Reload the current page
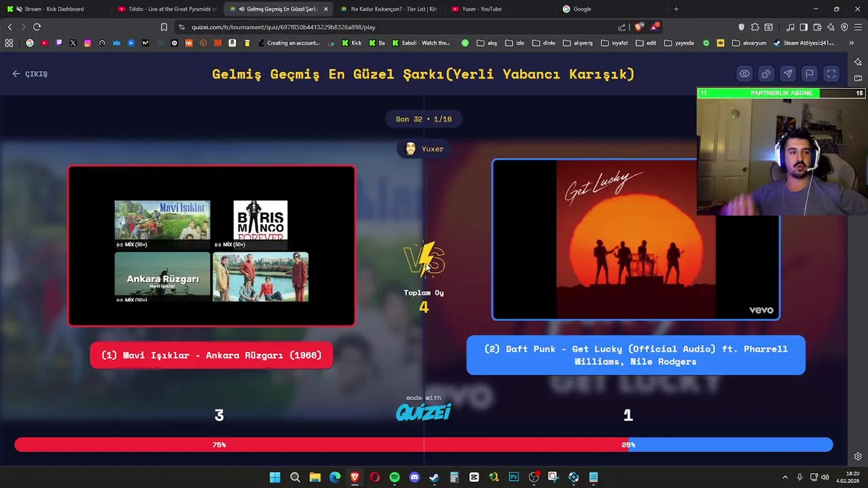Viewport: 868px width, 488px height. coord(37,27)
